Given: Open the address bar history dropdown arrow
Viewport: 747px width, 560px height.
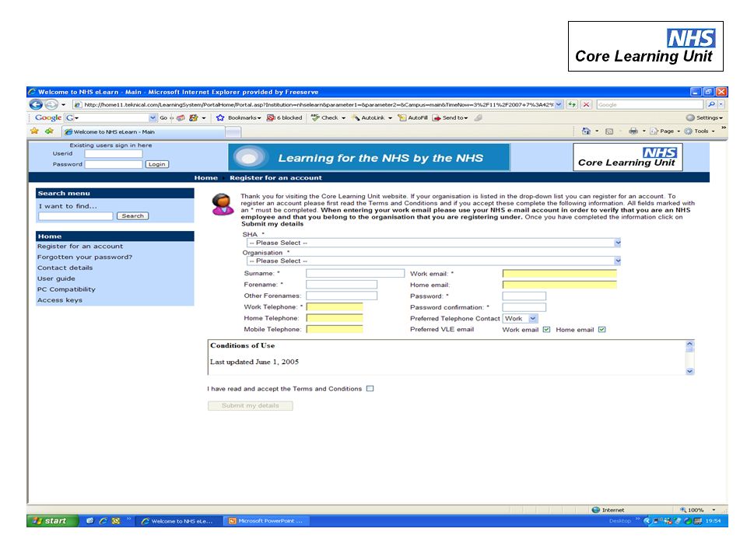Looking at the screenshot, I should tap(559, 104).
